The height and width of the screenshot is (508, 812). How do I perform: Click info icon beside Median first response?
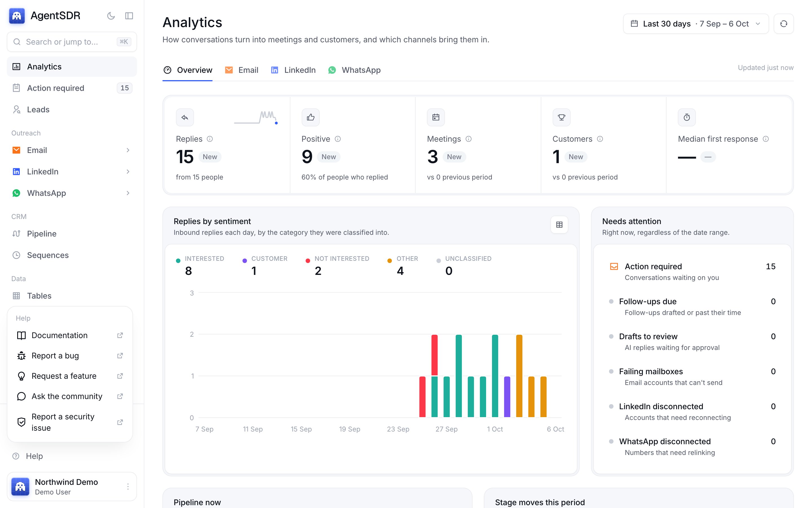click(766, 139)
